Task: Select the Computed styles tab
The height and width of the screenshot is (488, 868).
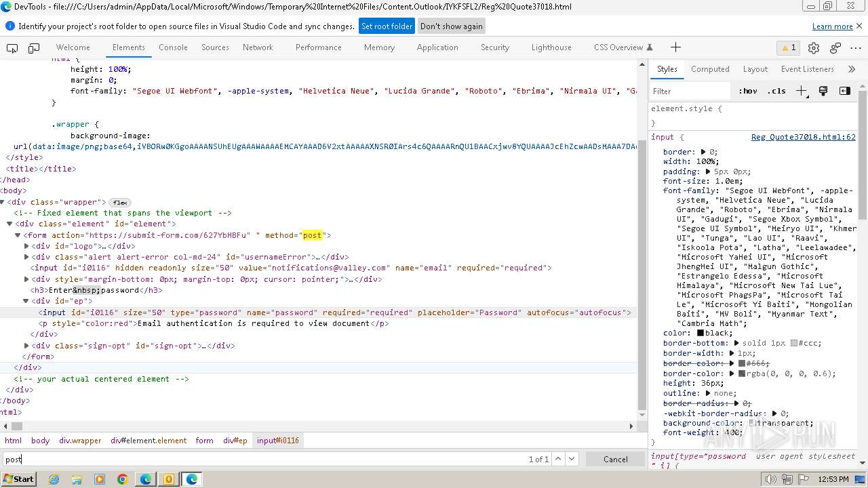Action: [710, 69]
